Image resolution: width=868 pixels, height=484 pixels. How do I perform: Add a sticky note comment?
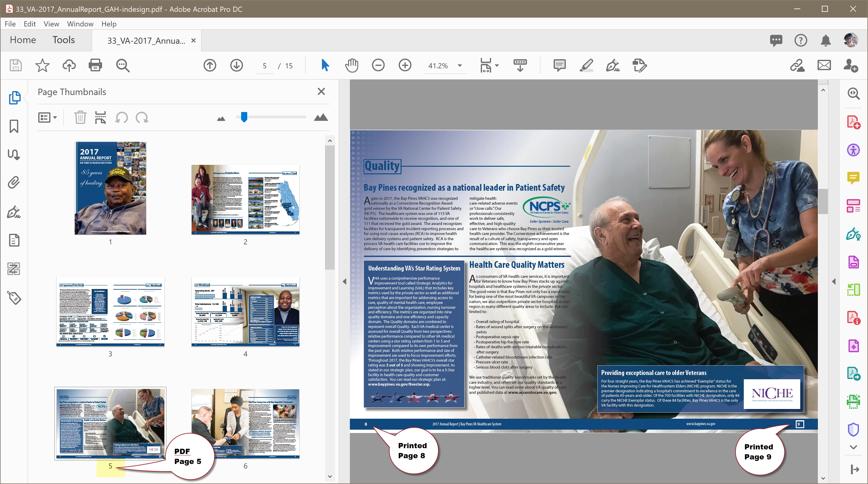coord(559,65)
